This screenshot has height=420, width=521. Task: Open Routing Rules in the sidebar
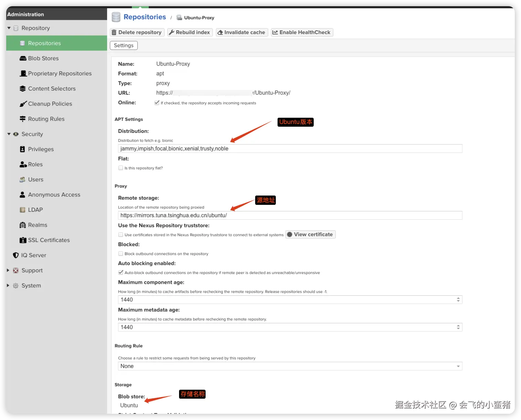[56, 119]
